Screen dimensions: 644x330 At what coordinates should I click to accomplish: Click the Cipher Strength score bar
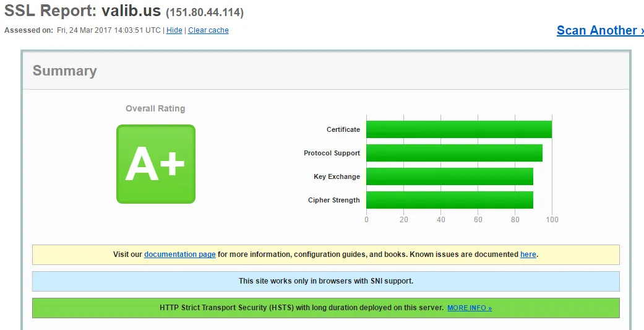point(450,200)
